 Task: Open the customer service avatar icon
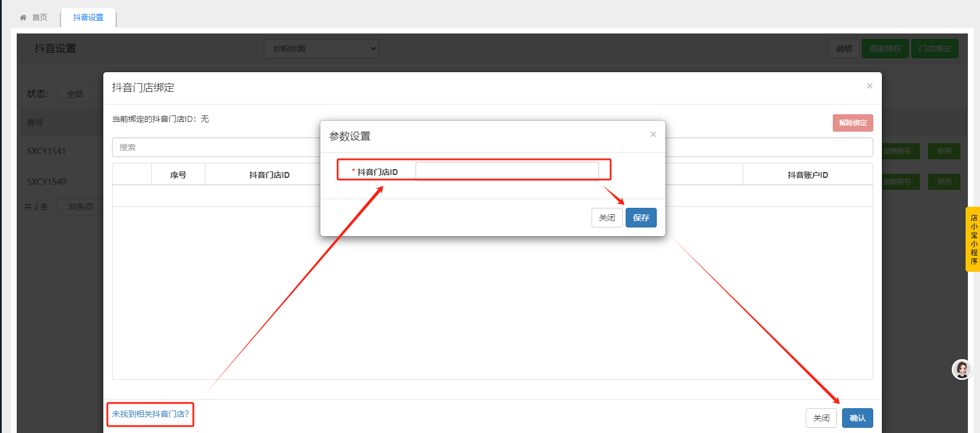(x=962, y=369)
